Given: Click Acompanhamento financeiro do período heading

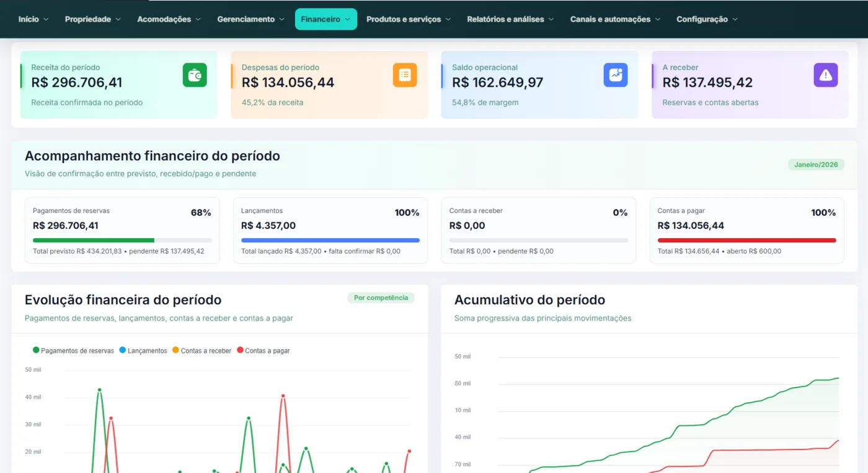Looking at the screenshot, I should (153, 156).
